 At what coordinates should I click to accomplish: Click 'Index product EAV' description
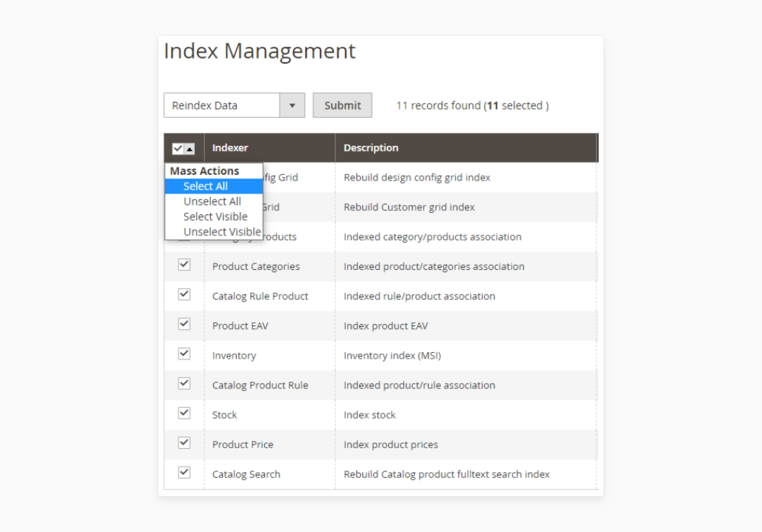[x=386, y=326]
